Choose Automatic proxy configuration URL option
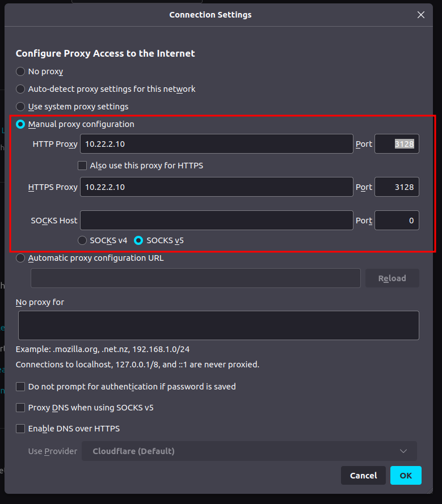 click(x=20, y=258)
